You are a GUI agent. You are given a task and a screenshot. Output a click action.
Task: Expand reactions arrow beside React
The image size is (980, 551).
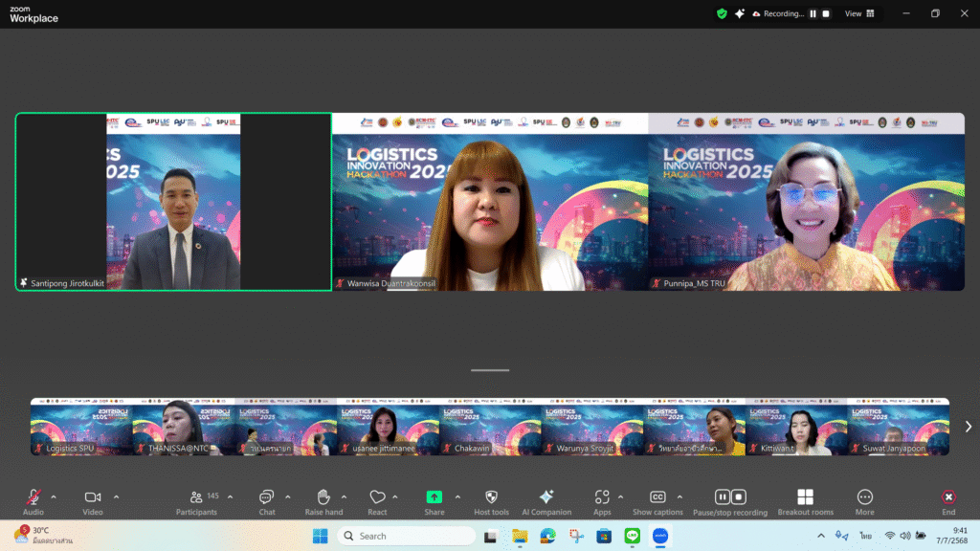pos(395,497)
